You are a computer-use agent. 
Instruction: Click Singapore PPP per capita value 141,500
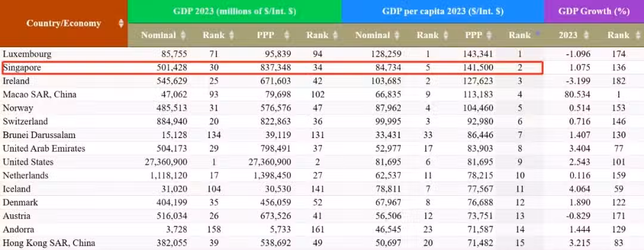pos(478,68)
